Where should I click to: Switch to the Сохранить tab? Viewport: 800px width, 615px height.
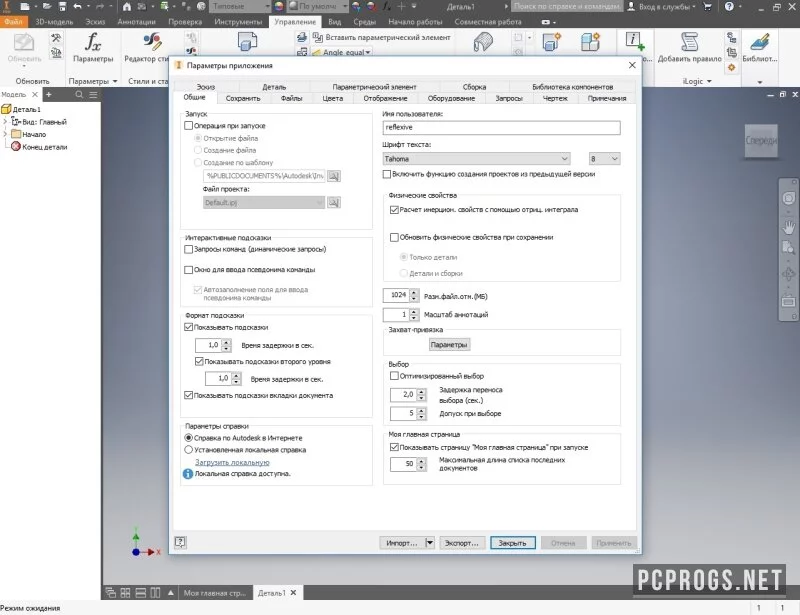pyautogui.click(x=243, y=99)
